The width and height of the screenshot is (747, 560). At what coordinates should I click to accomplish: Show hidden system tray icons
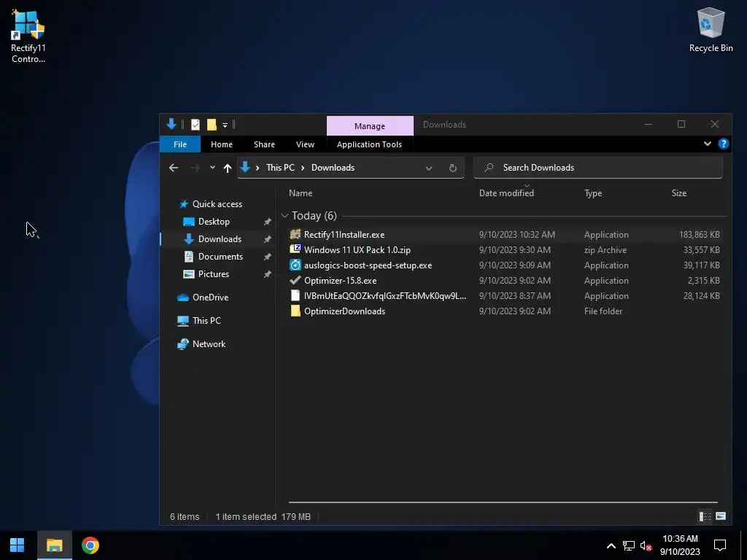[611, 545]
